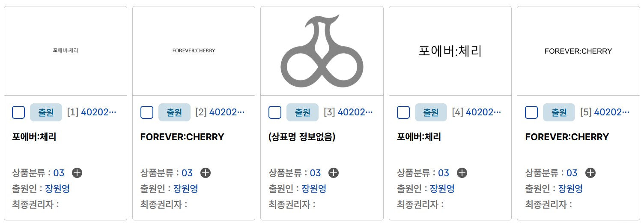Tick the checkbox for result [2]
644x223 pixels.
pyautogui.click(x=147, y=112)
